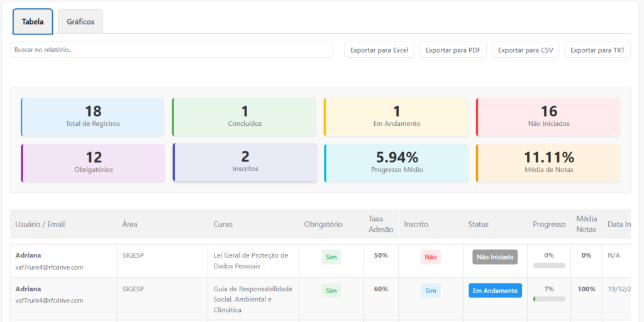Sort by Usuário / Email column header
This screenshot has width=644, height=322.
point(40,225)
